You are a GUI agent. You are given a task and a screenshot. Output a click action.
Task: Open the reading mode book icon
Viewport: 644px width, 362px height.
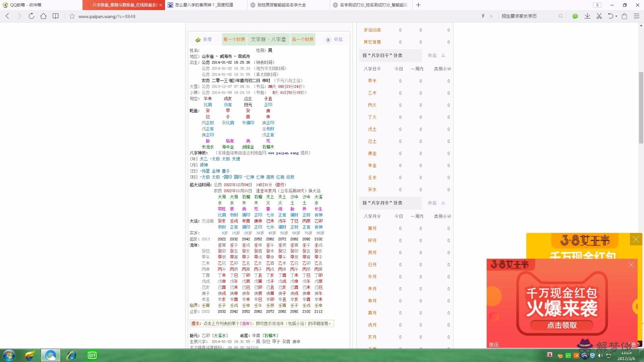click(56, 16)
